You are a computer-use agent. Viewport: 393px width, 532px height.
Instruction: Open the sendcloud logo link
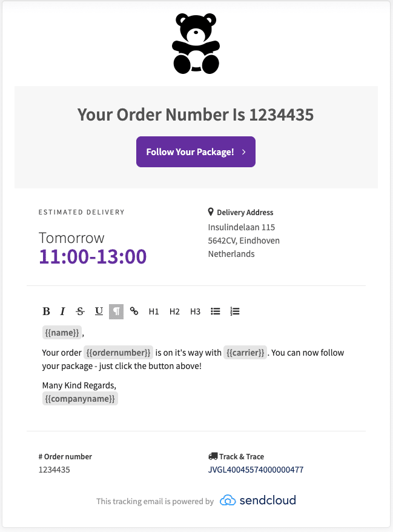pos(258,500)
